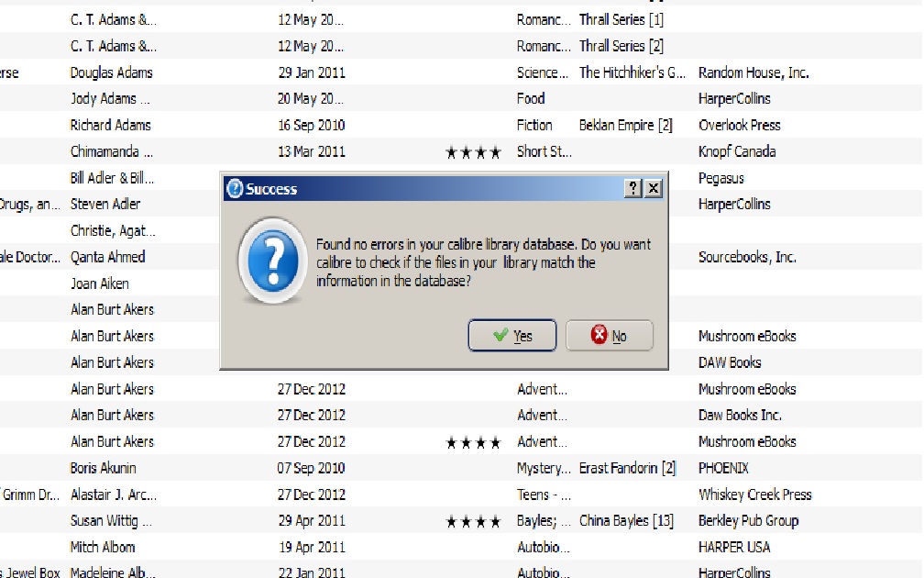Select the Steven Adler author row
The width and height of the screenshot is (924, 578).
click(x=105, y=204)
